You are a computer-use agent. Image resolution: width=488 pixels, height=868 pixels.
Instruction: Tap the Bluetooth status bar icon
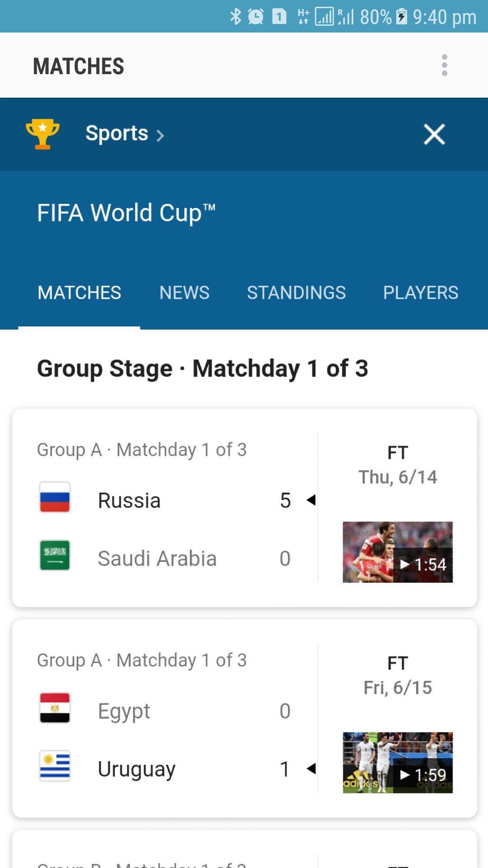pyautogui.click(x=235, y=17)
